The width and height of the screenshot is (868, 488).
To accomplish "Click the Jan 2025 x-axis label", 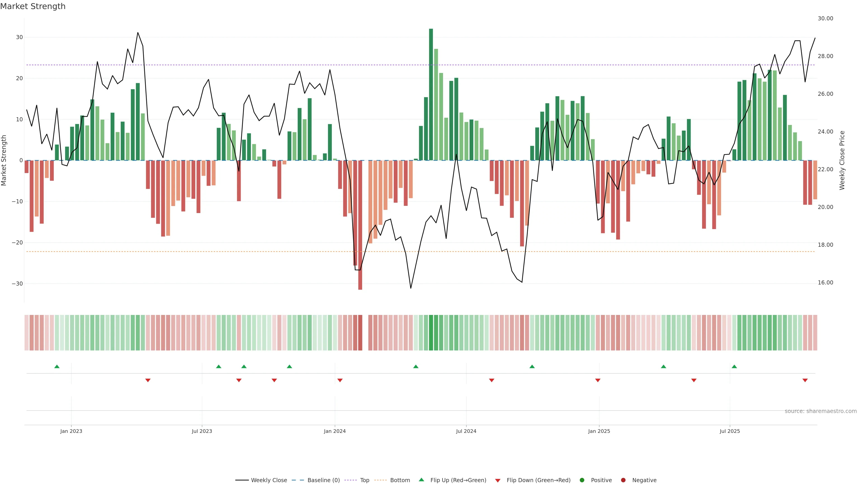I will click(599, 431).
